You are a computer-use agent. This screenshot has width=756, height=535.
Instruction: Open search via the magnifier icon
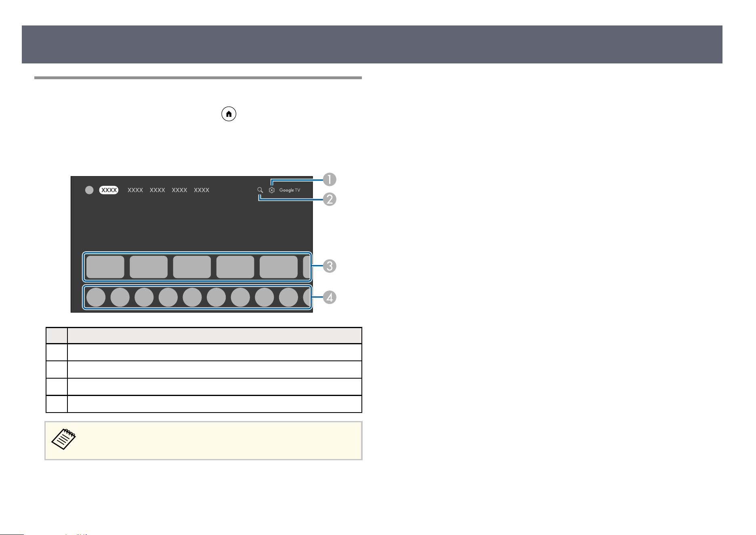click(x=260, y=190)
